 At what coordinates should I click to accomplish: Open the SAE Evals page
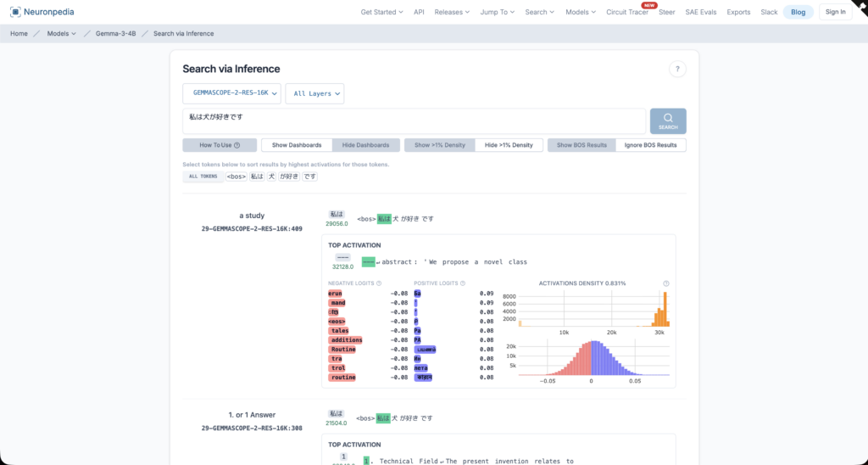click(701, 12)
